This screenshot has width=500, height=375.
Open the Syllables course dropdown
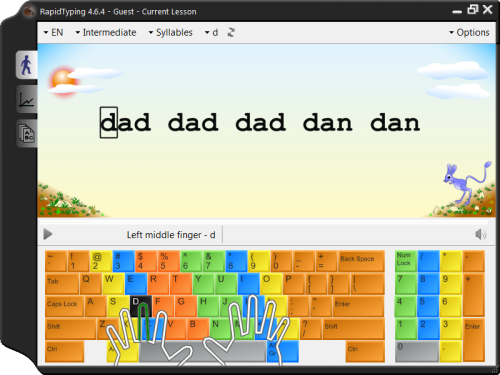point(170,32)
